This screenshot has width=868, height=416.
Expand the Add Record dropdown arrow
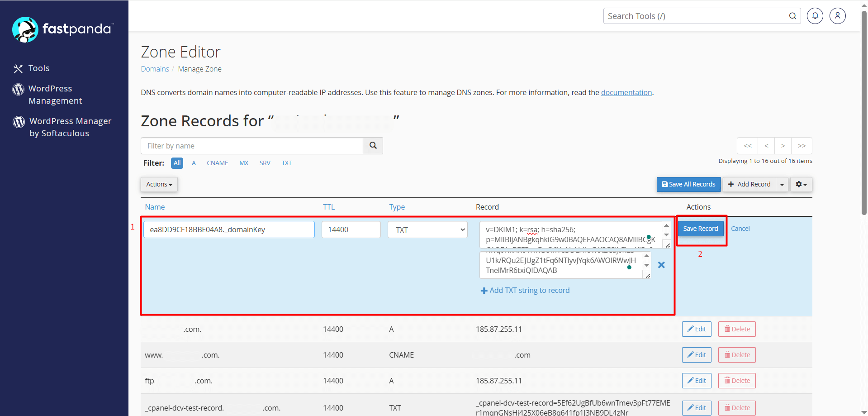(782, 184)
